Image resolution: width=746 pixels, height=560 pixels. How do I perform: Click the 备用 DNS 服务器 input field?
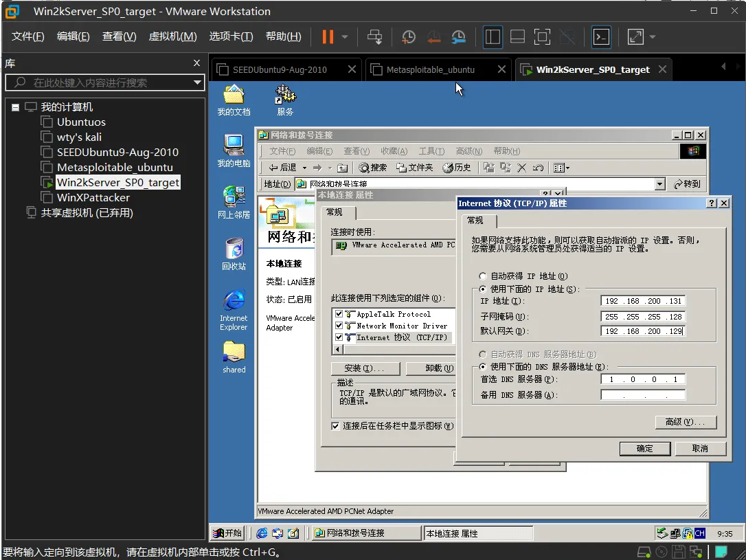click(643, 395)
